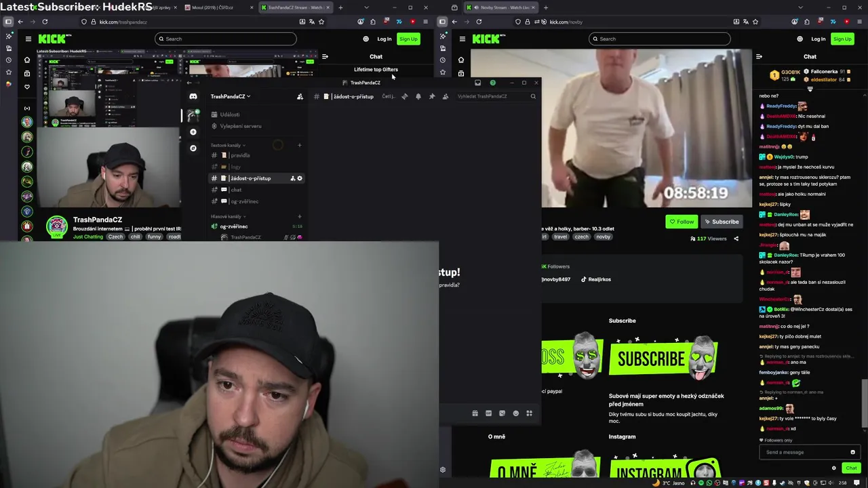Open Realjirkos TikTok link
This screenshot has height=488, width=868.
click(x=596, y=279)
